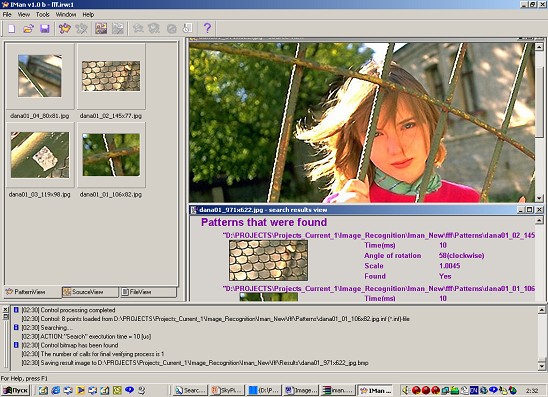The width and height of the screenshot is (548, 397).
Task: Switch to the PatternView tab
Action: [32, 292]
